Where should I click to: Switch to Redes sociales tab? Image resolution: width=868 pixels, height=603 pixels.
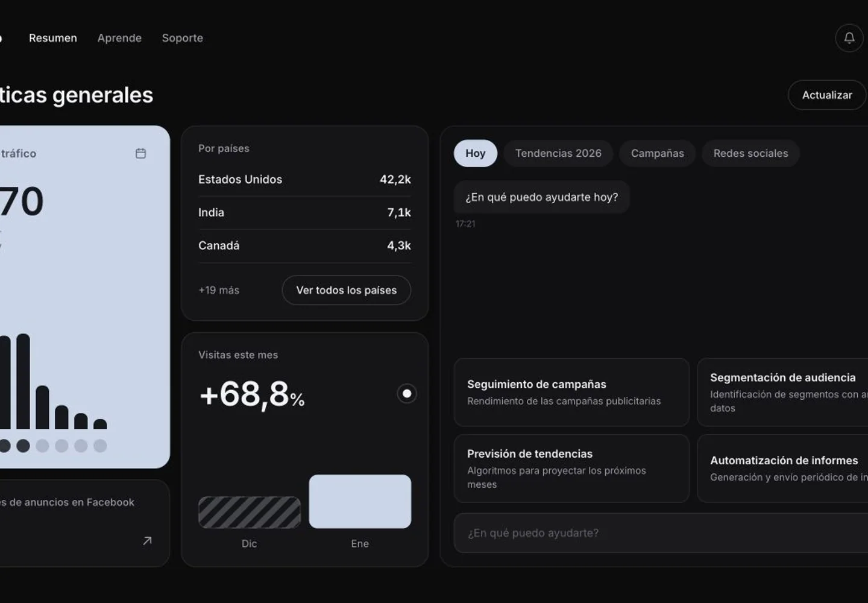750,153
